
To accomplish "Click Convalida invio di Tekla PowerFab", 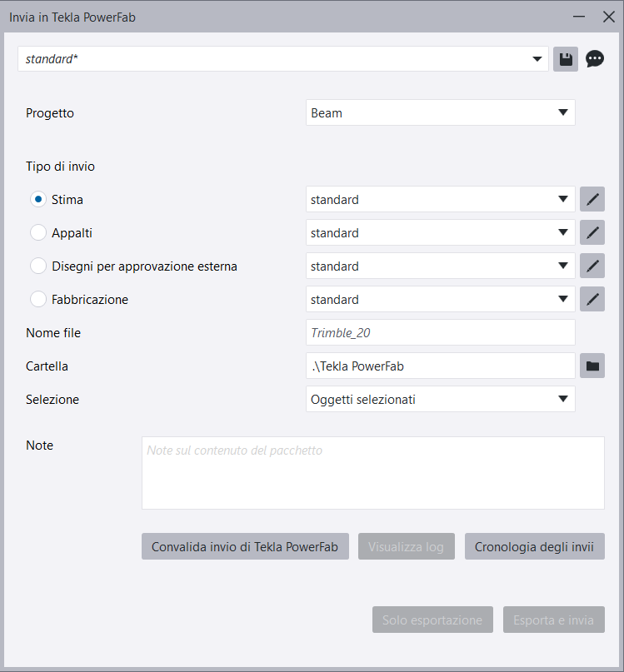I will (x=245, y=547).
